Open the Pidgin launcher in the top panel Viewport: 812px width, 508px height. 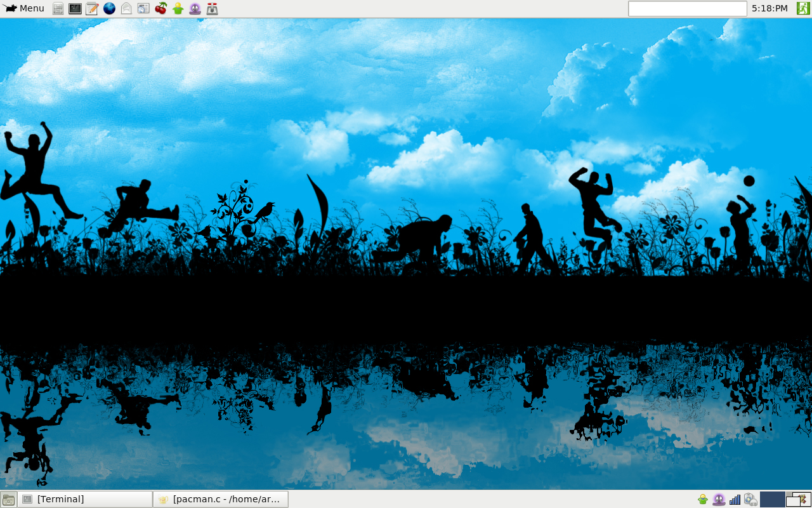(195, 8)
